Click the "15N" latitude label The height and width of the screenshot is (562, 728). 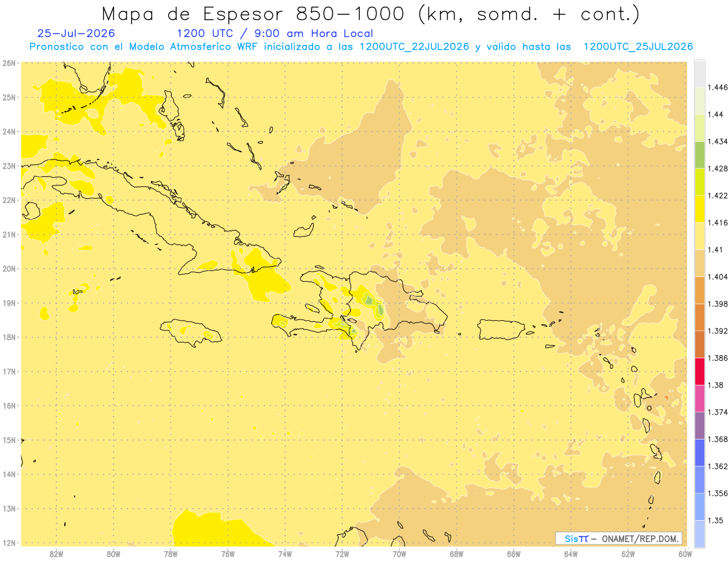click(9, 440)
